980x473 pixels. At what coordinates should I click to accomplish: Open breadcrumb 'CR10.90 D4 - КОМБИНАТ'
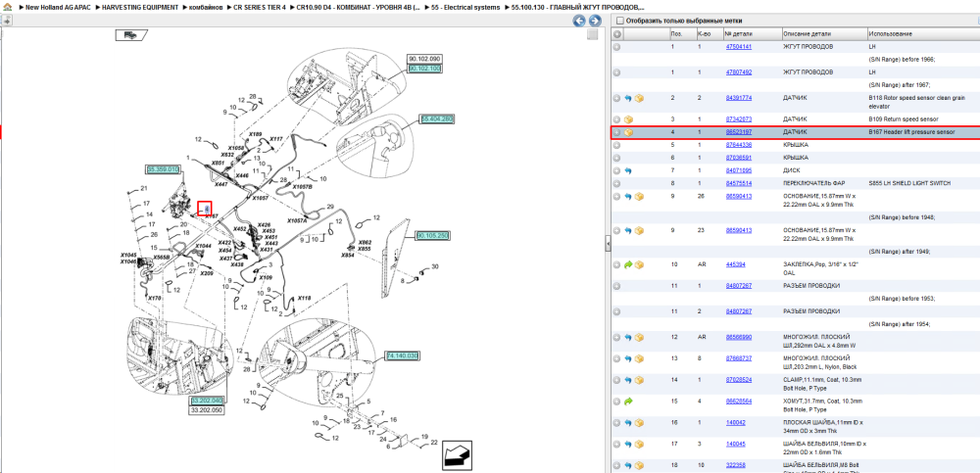click(x=358, y=7)
